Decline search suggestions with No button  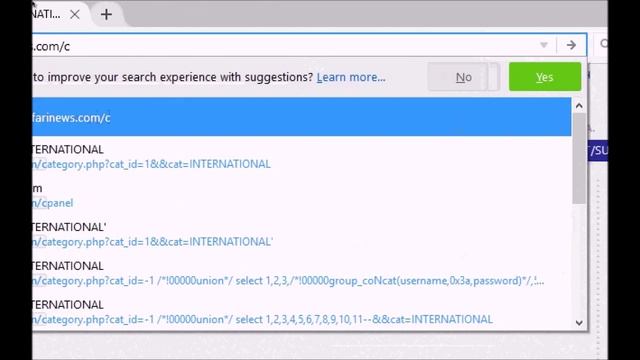463,77
